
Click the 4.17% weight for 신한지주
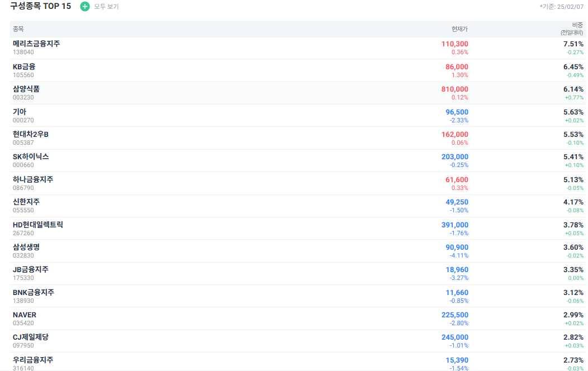tap(573, 202)
